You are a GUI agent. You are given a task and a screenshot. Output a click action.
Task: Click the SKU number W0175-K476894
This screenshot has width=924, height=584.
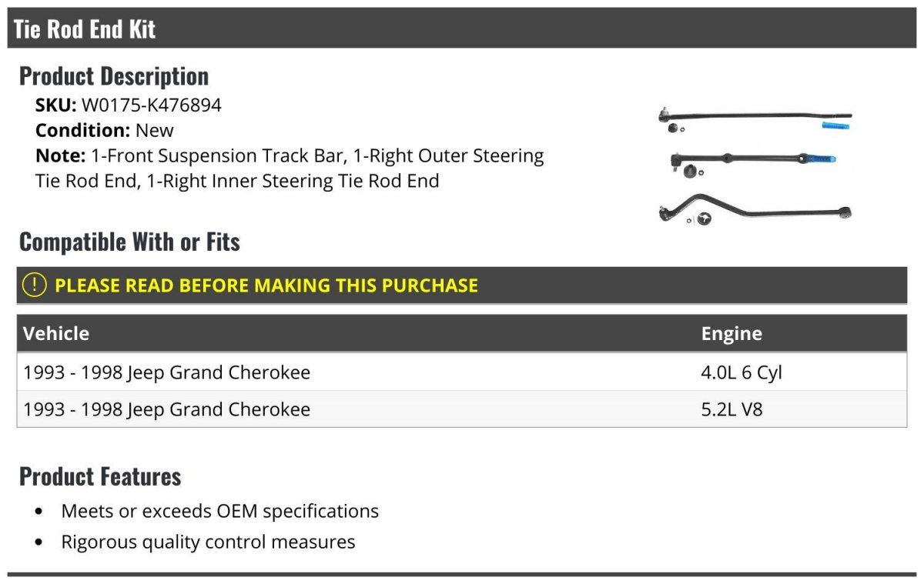click(151, 105)
